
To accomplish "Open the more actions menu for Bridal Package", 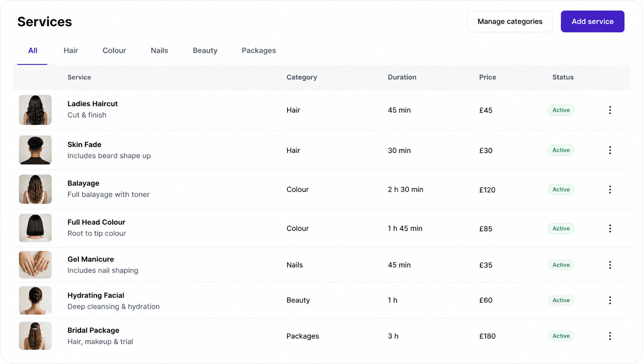I will click(610, 336).
